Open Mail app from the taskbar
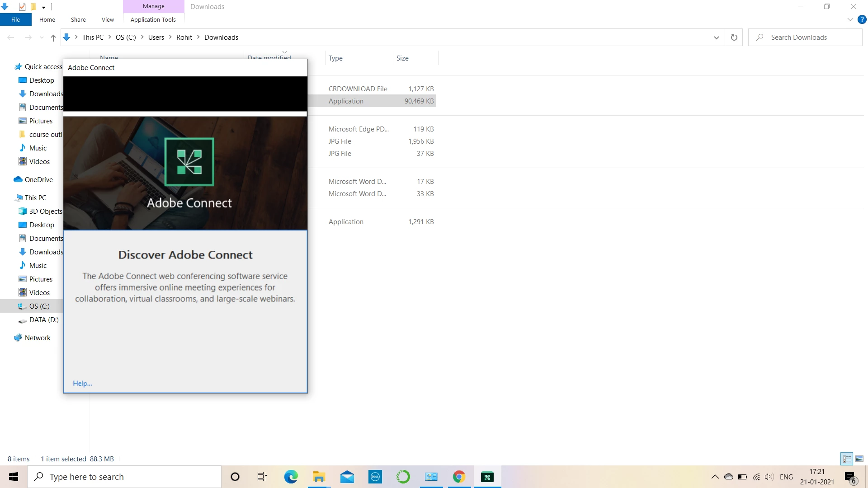The height and width of the screenshot is (488, 868). coord(347,477)
